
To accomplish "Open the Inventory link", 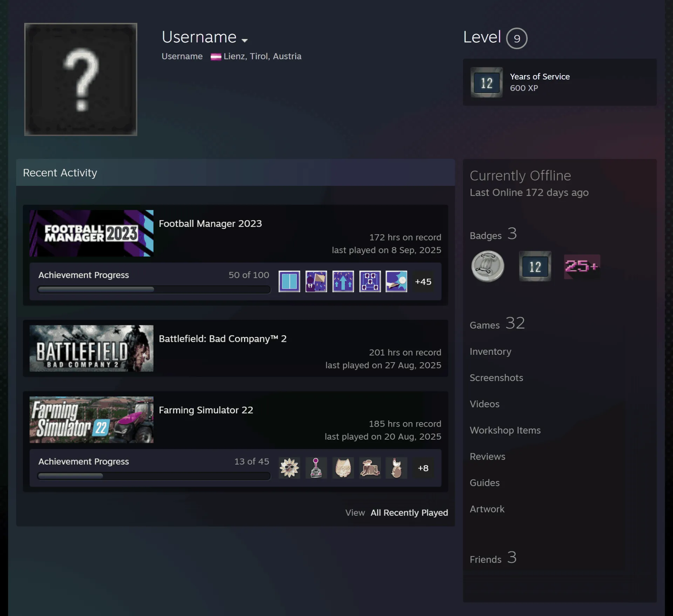I will [x=490, y=351].
